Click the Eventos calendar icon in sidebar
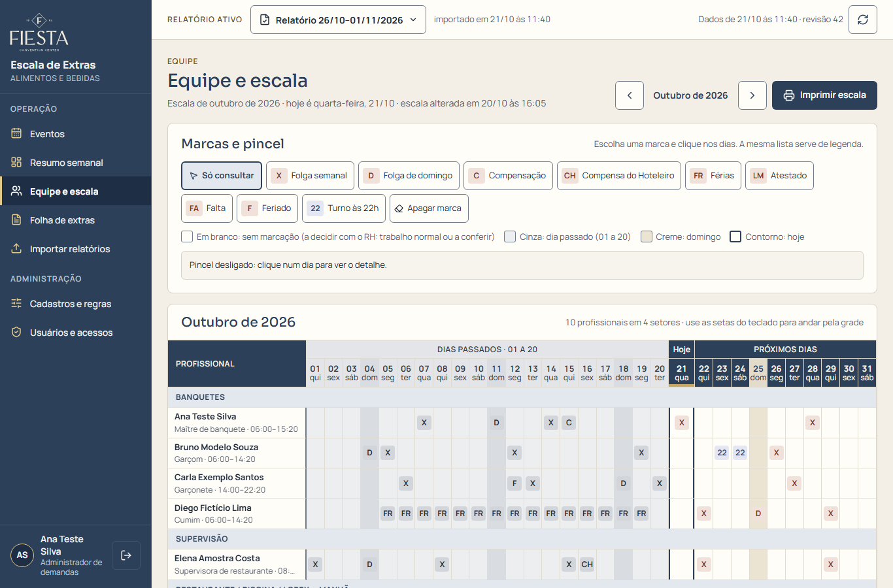This screenshot has height=588, width=893. pyautogui.click(x=16, y=134)
